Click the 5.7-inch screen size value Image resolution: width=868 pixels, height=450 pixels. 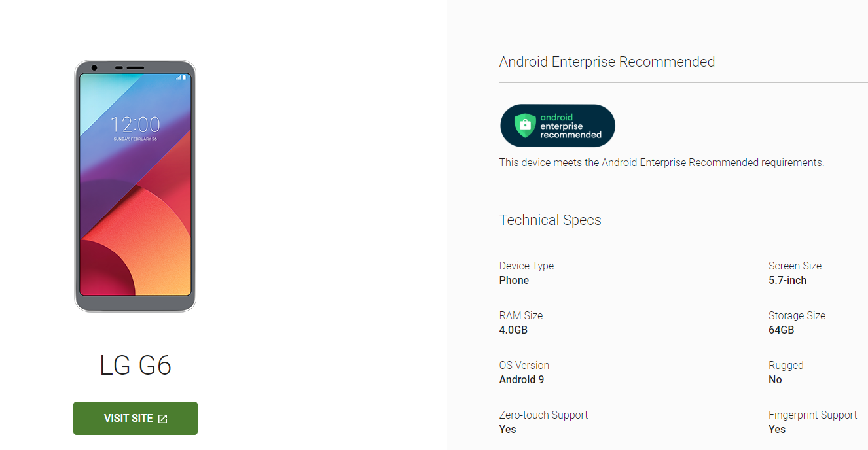(787, 280)
